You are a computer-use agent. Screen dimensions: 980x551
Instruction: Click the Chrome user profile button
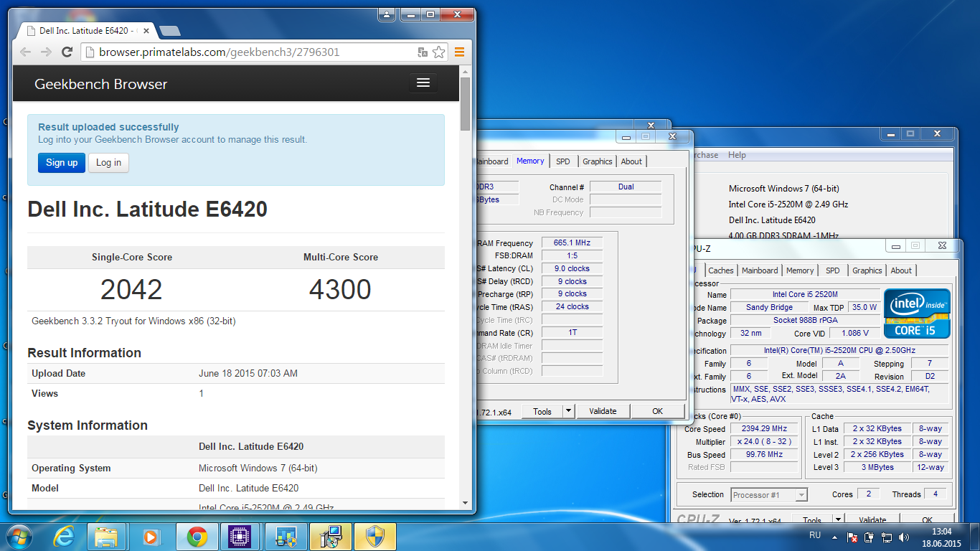coord(387,14)
